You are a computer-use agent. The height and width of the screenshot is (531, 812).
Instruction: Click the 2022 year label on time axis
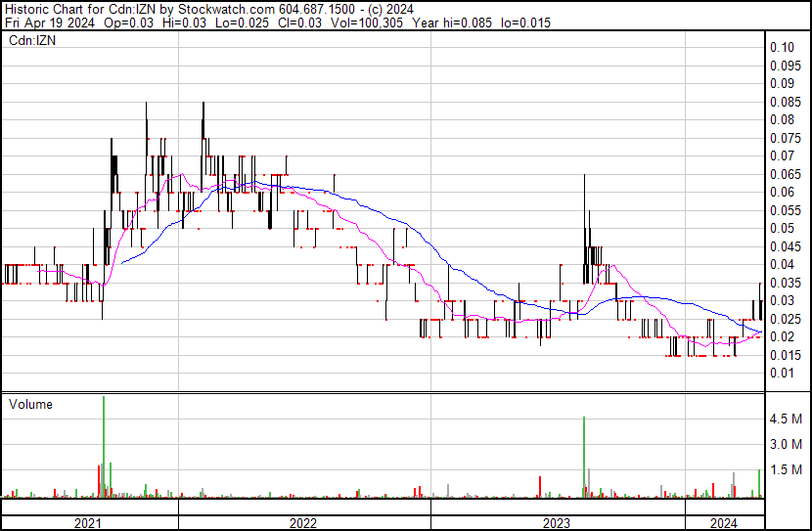click(x=303, y=523)
